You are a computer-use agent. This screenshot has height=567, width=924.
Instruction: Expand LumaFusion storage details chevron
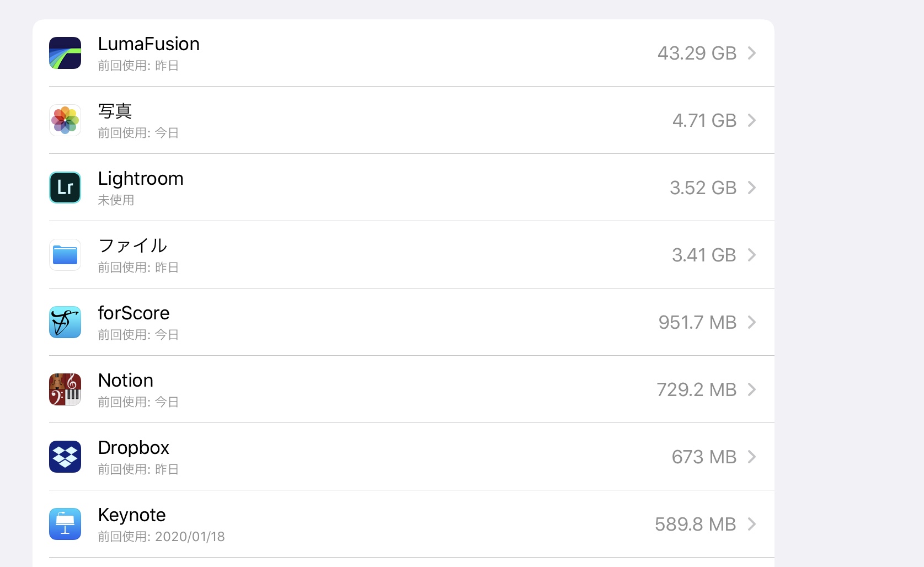click(751, 53)
